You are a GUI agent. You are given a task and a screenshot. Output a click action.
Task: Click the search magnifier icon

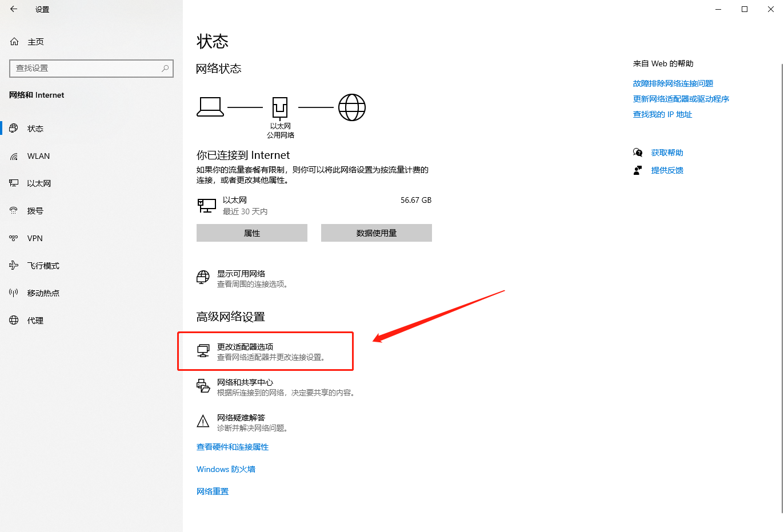coord(165,68)
